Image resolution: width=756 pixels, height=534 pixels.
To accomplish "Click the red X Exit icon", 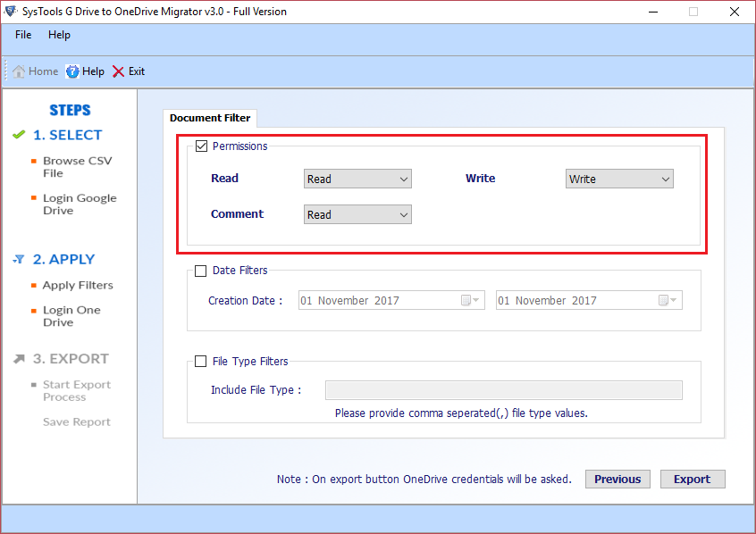I will tap(118, 71).
